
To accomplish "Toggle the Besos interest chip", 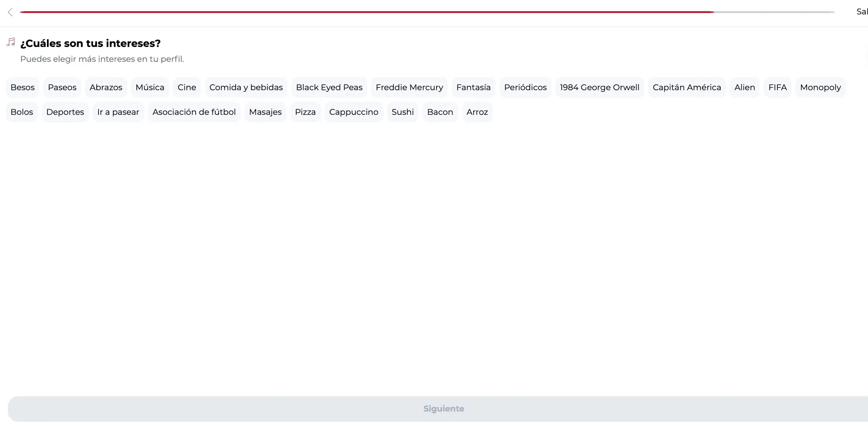I will point(22,87).
